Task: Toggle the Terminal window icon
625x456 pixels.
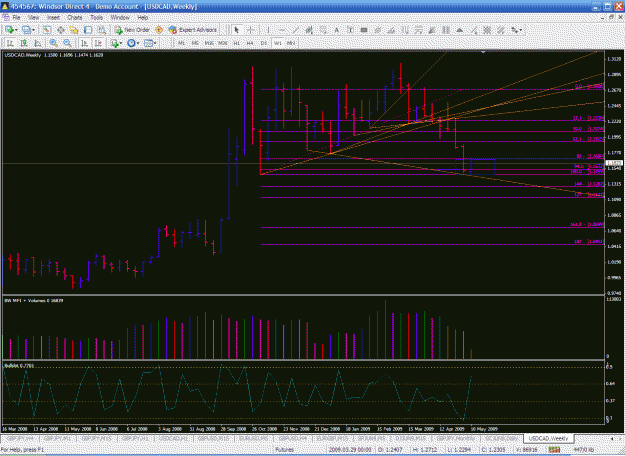Action: pyautogui.click(x=88, y=30)
